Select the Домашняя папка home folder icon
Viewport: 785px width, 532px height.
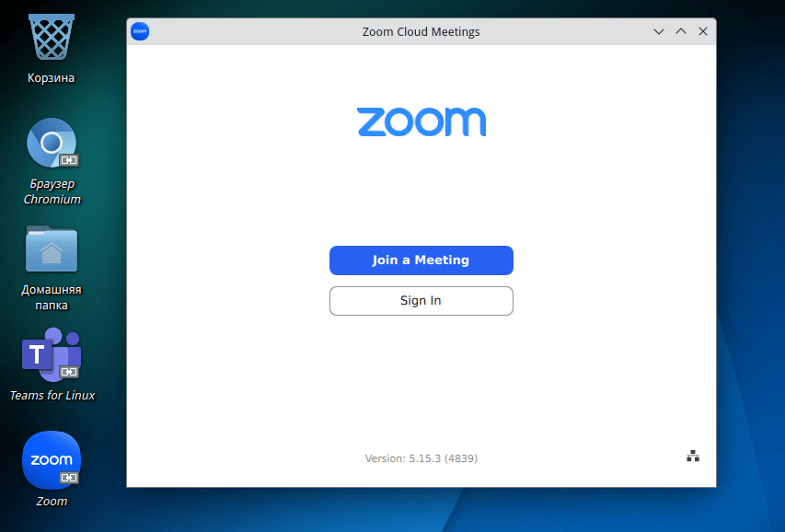(52, 249)
